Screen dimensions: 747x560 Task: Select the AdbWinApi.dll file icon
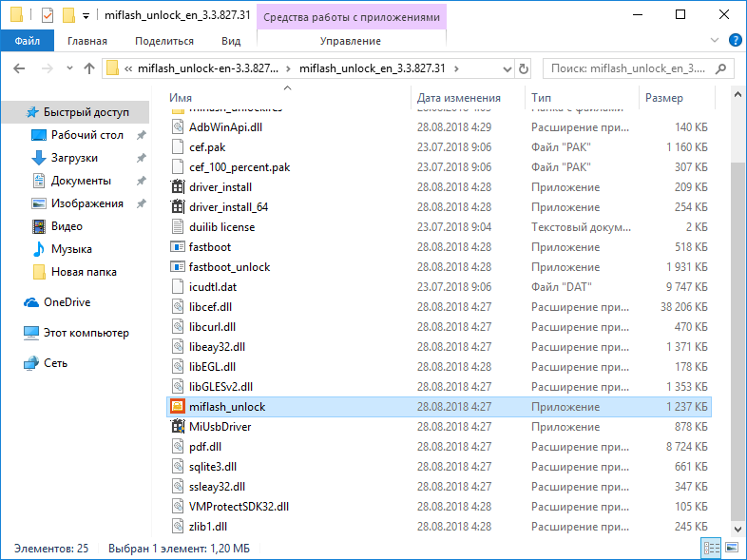pos(177,127)
